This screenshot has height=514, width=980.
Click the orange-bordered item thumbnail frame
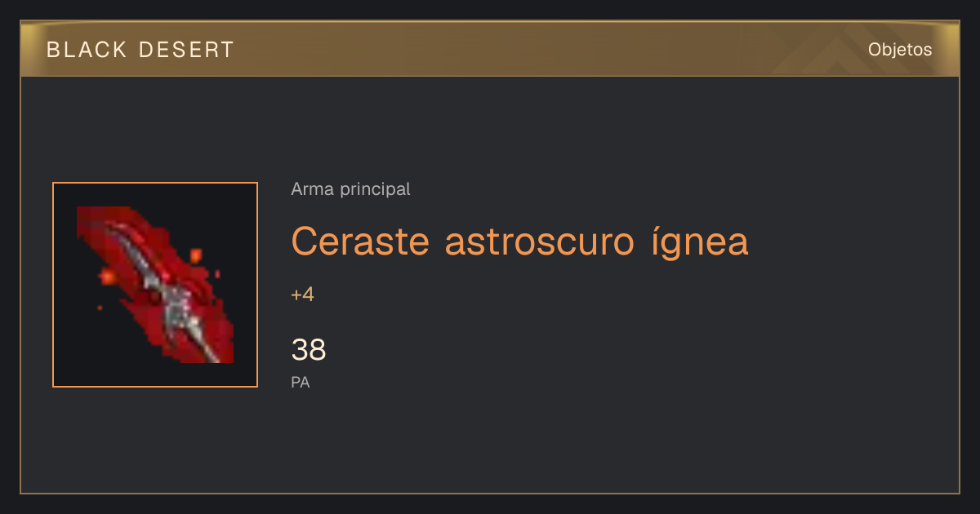click(155, 285)
